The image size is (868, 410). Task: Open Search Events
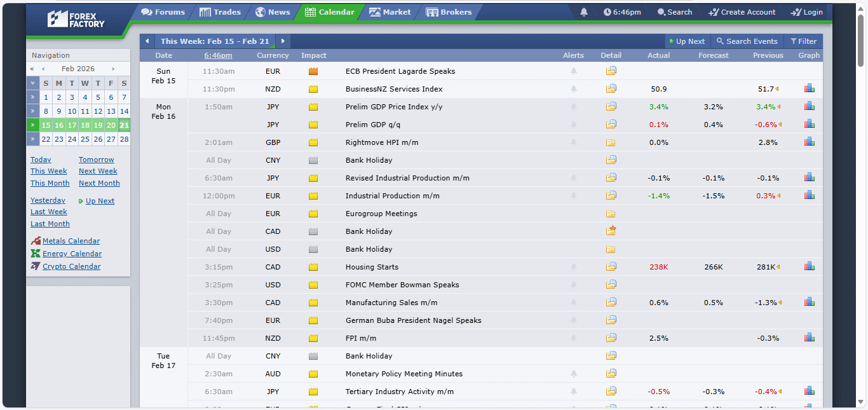click(x=747, y=41)
